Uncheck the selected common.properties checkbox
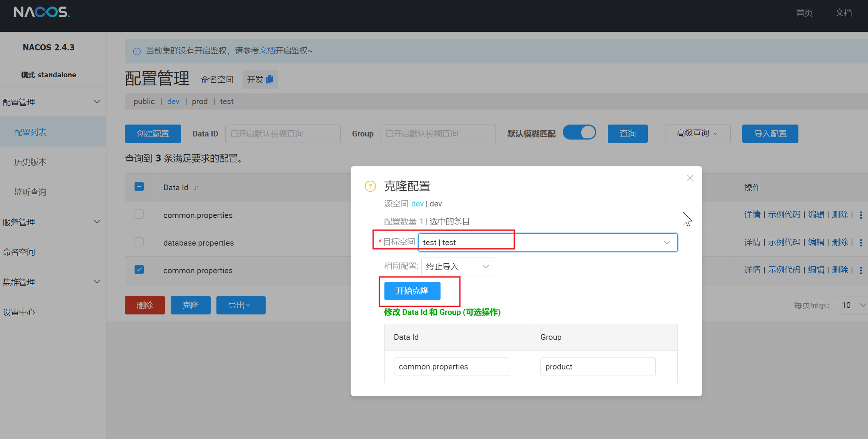 pyautogui.click(x=139, y=270)
